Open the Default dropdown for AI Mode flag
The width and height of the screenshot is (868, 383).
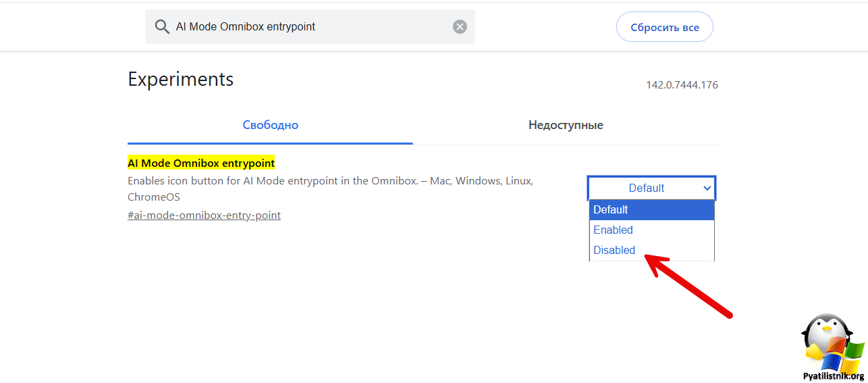click(651, 188)
